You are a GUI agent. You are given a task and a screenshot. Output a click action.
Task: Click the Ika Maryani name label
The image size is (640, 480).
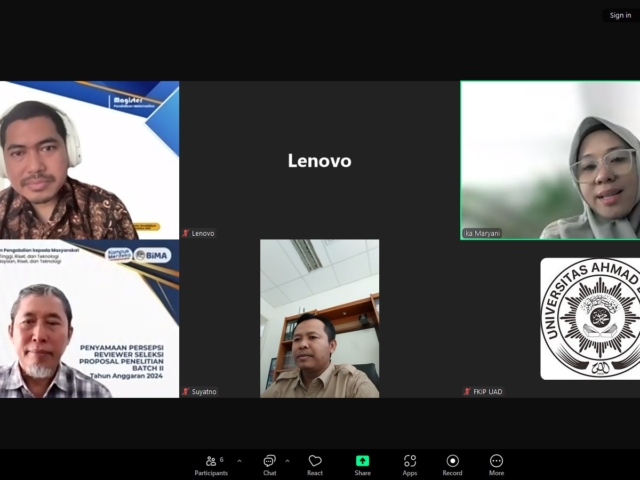click(x=482, y=233)
